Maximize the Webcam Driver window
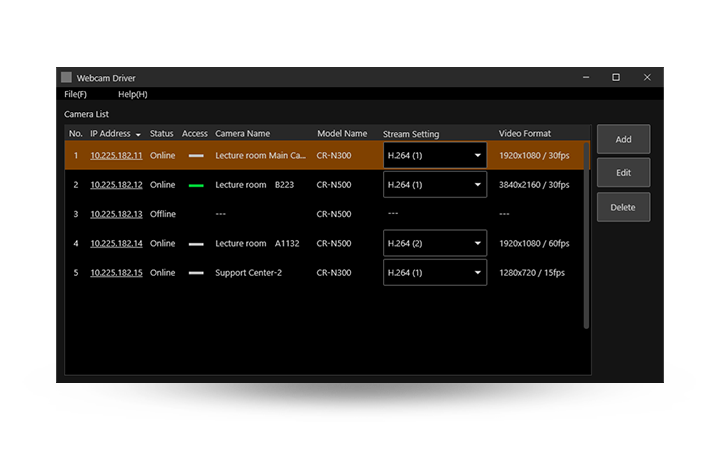 click(x=616, y=77)
